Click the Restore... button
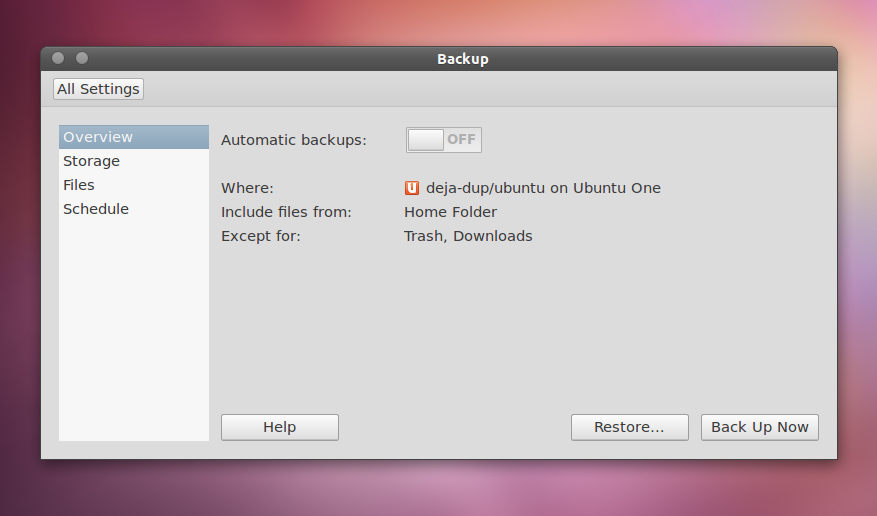The image size is (877, 516). pos(630,427)
